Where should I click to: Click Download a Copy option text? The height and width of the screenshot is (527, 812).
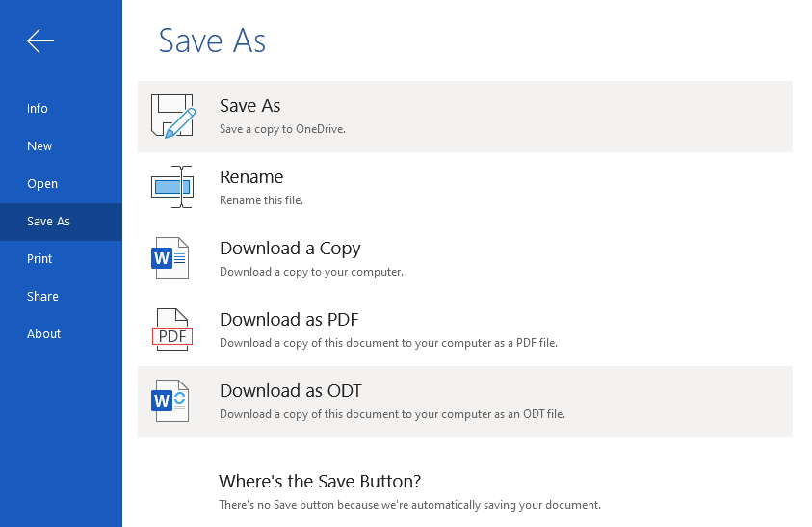[290, 249]
